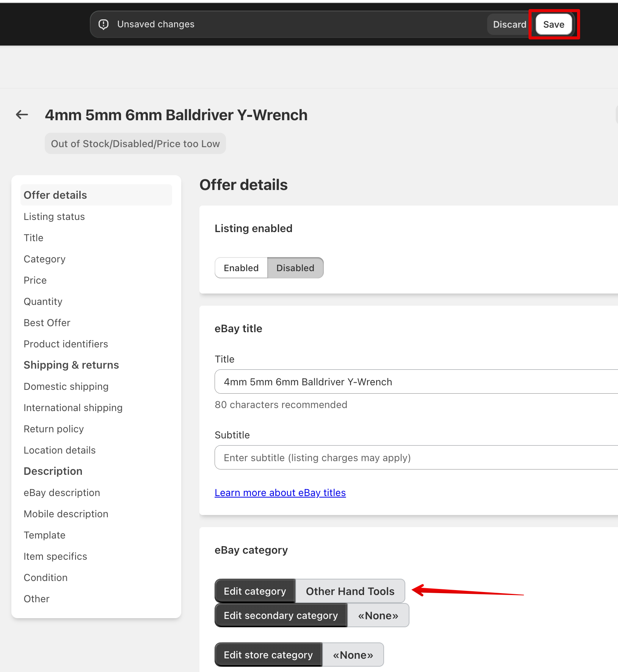Viewport: 618px width, 672px height.
Task: Discard the unsaved changes
Action: click(510, 24)
